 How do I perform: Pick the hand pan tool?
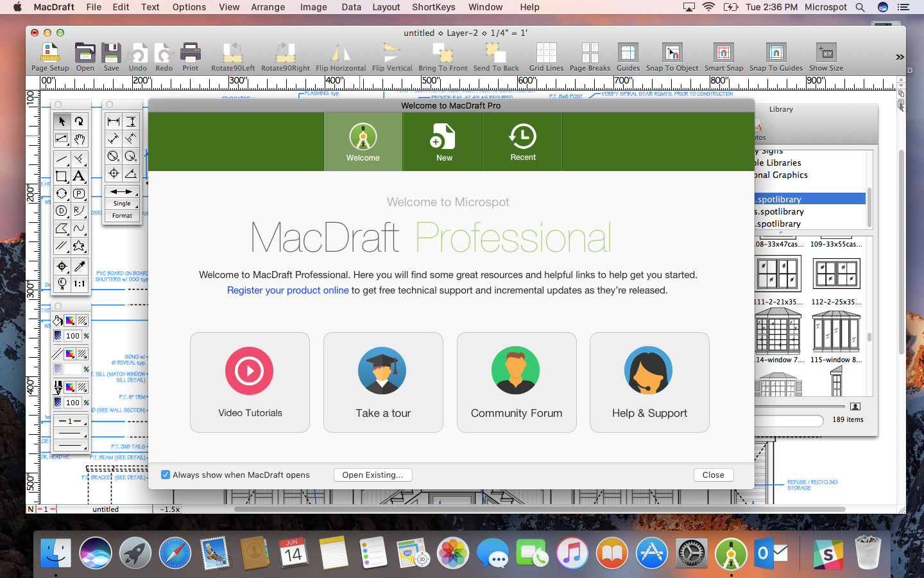[79, 139]
